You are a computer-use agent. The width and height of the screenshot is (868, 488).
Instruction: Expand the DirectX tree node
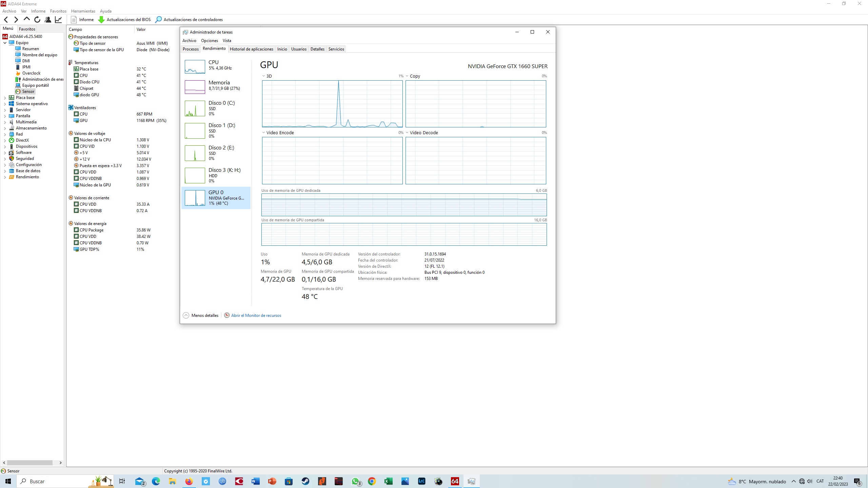pos(5,140)
